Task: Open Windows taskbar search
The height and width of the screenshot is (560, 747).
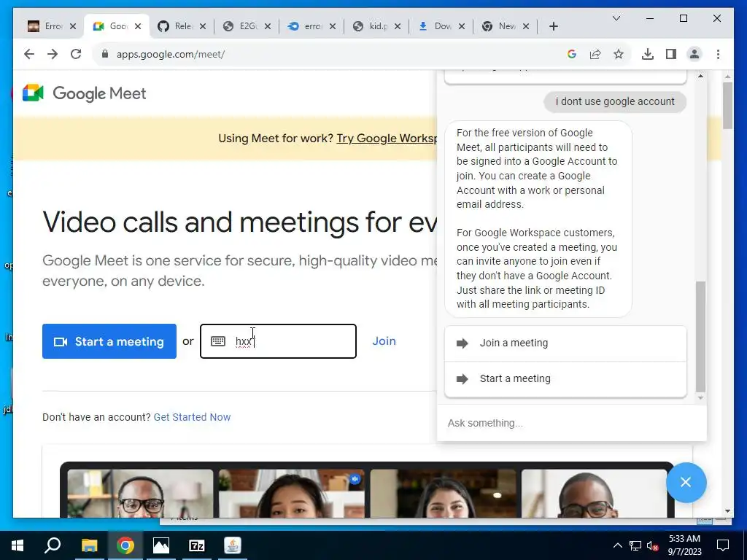Action: click(x=53, y=545)
